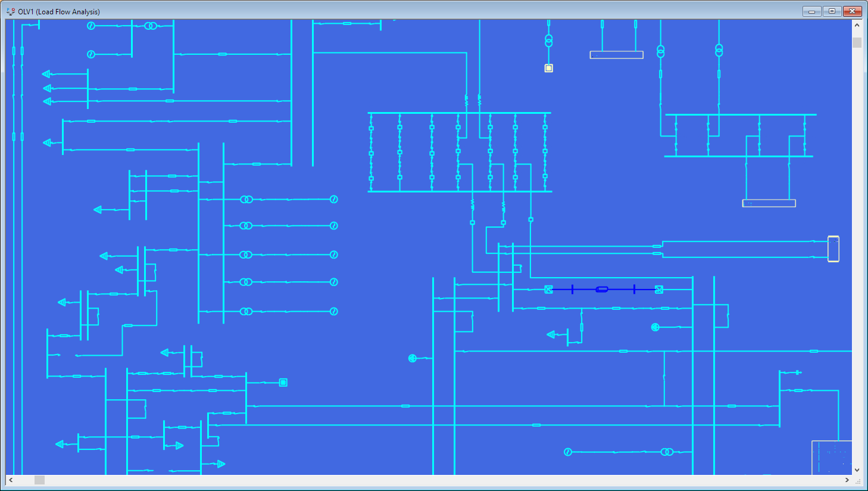Click the generator circle at bottom-right
This screenshot has height=491, width=868.
pyautogui.click(x=569, y=451)
